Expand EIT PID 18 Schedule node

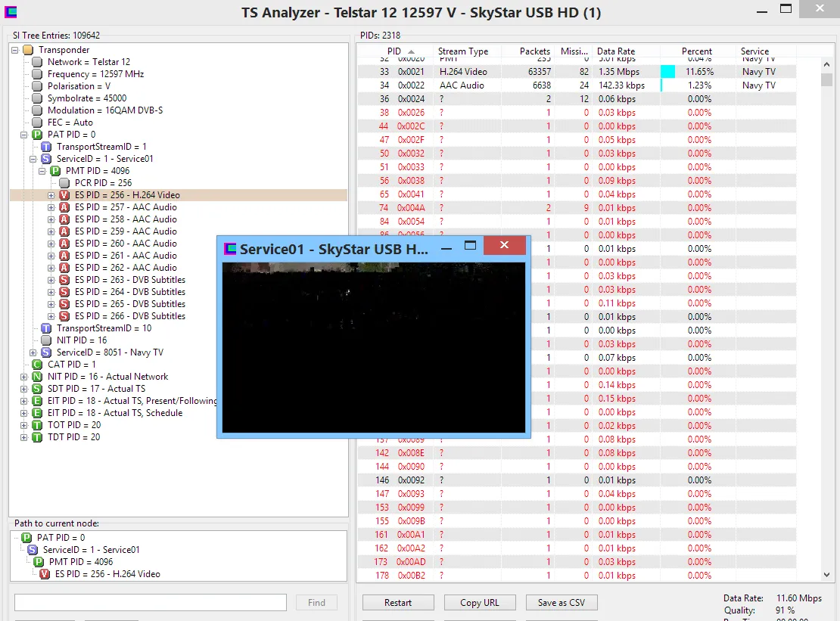click(x=24, y=413)
